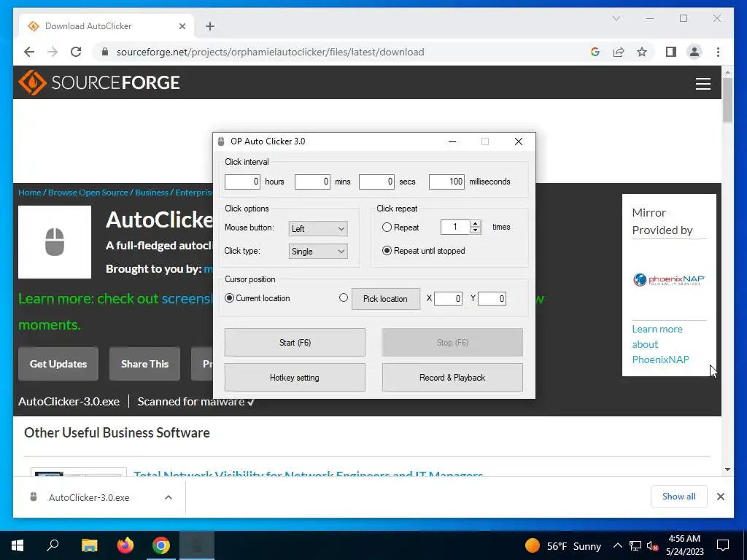This screenshot has width=747, height=560.
Task: Increase repeat times with up arrow
Action: click(475, 223)
